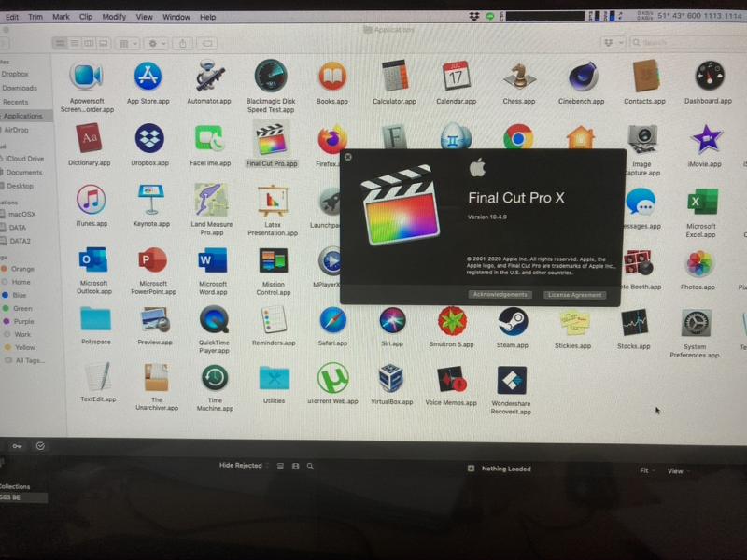Viewport: 747px width, 560px height.
Task: Select VirtualBox.app icon
Action: (391, 379)
